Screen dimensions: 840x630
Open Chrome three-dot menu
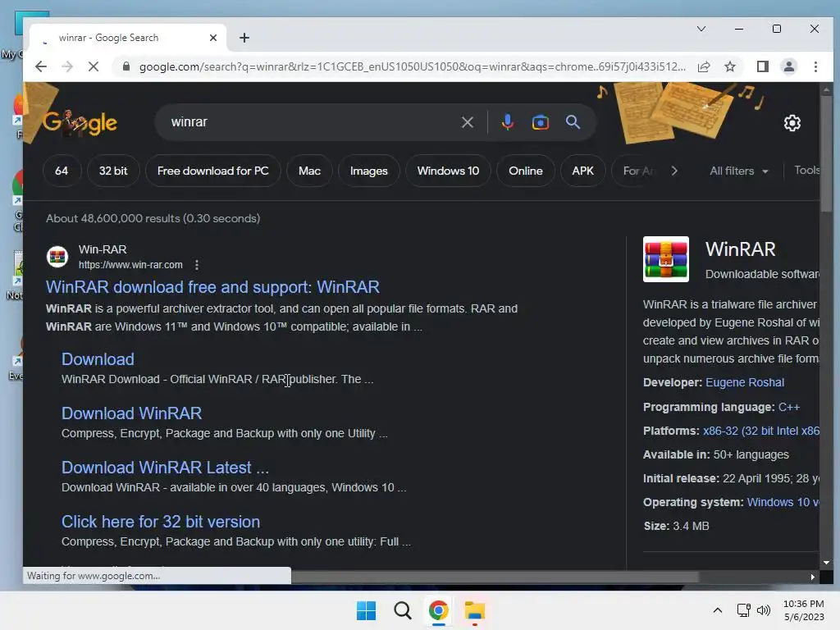pyautogui.click(x=815, y=66)
